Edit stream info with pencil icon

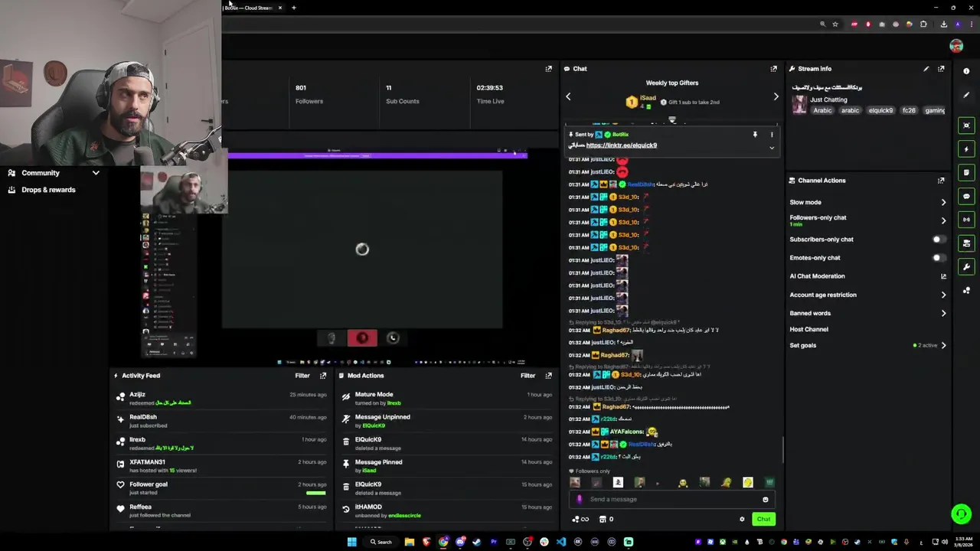coord(926,69)
